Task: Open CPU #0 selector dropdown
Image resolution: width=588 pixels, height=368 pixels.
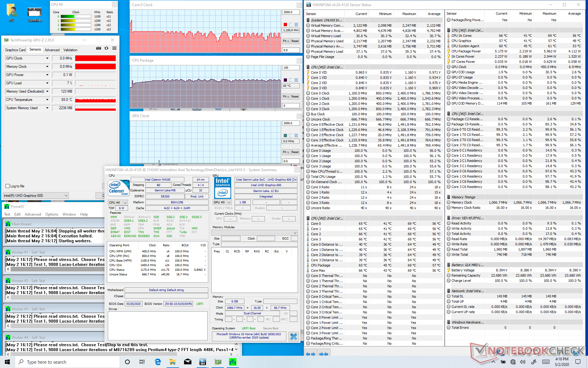Action: tap(125, 203)
